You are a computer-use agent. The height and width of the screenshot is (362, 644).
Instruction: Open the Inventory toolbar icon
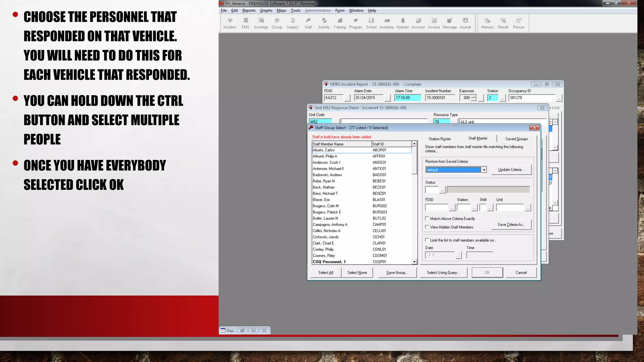click(x=387, y=23)
